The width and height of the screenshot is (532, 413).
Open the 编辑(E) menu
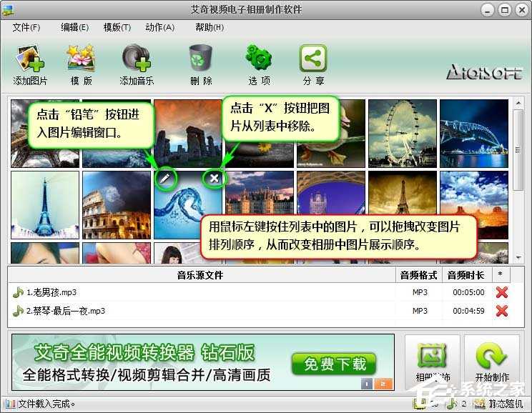coord(74,28)
